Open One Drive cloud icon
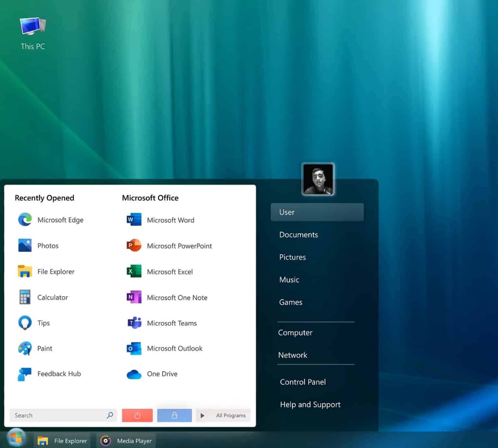Viewport: 498px width, 448px height. 134,374
